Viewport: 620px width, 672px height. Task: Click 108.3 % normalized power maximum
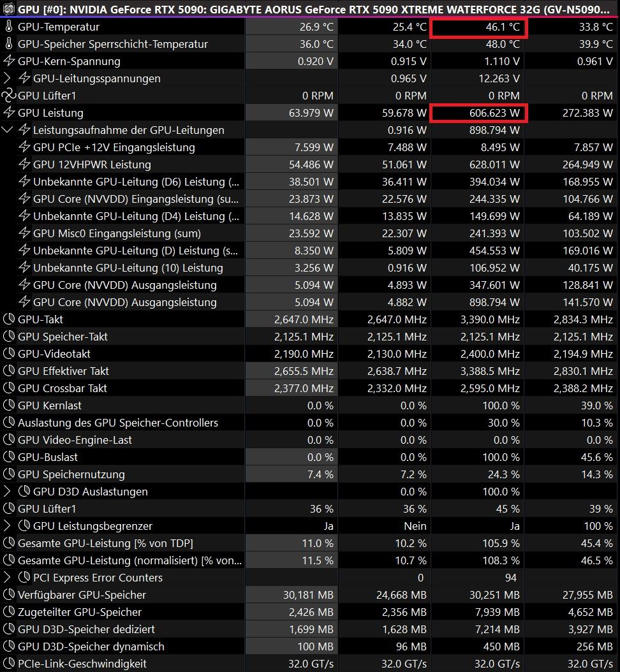(501, 560)
